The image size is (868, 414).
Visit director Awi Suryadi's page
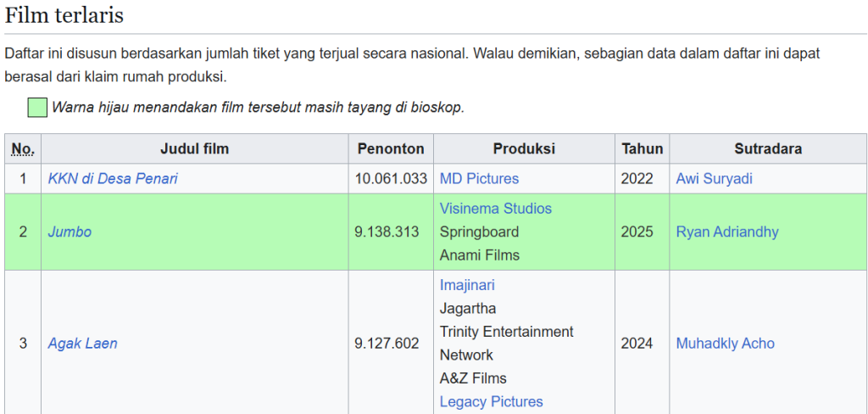714,178
